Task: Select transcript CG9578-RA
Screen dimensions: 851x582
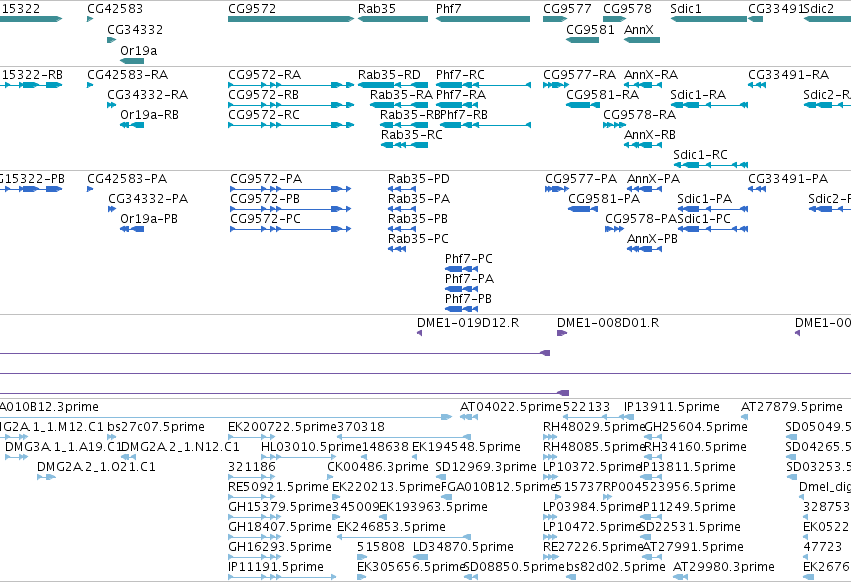Action: tap(639, 115)
